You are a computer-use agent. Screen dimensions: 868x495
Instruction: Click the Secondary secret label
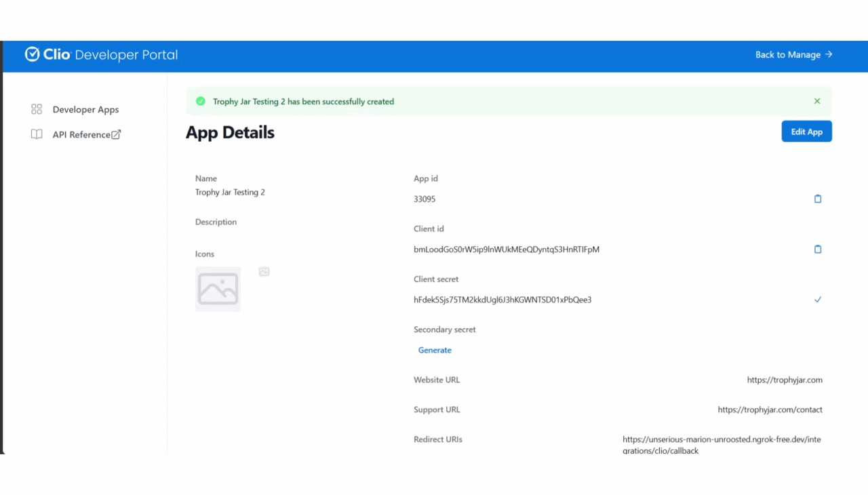(445, 330)
